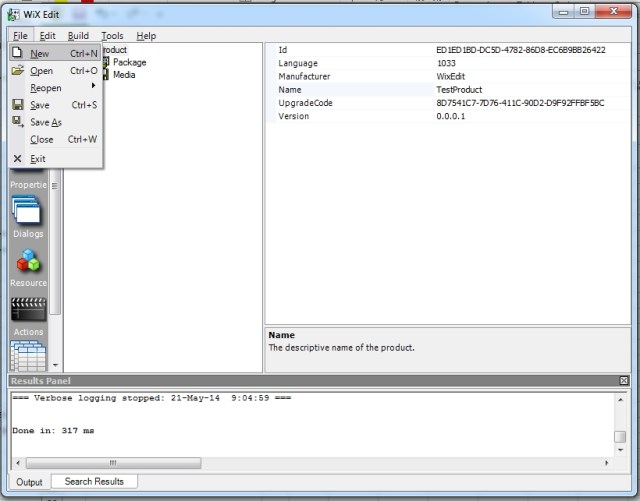Click the Dialogs icon in the sidebar
Image resolution: width=640 pixels, height=501 pixels.
coord(28,211)
